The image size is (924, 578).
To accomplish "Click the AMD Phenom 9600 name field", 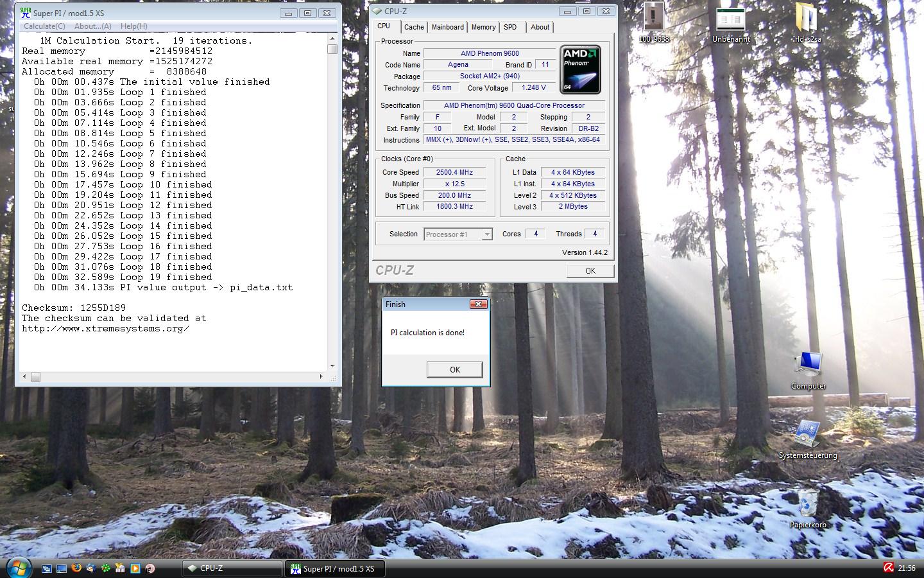I will 490,53.
